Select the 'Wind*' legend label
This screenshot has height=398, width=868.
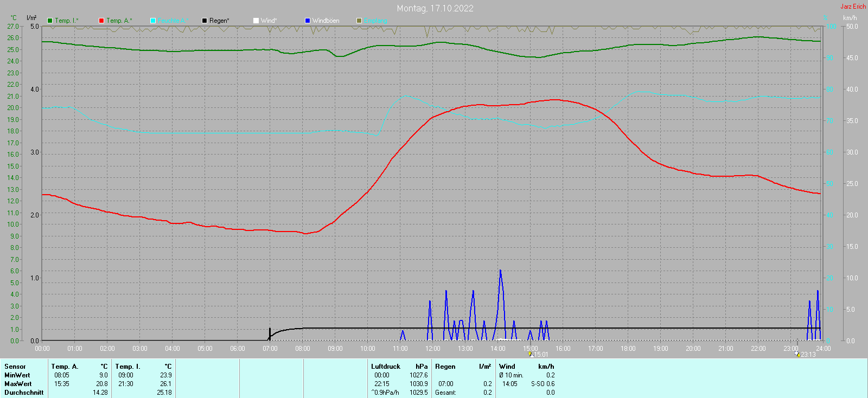pyautogui.click(x=269, y=21)
